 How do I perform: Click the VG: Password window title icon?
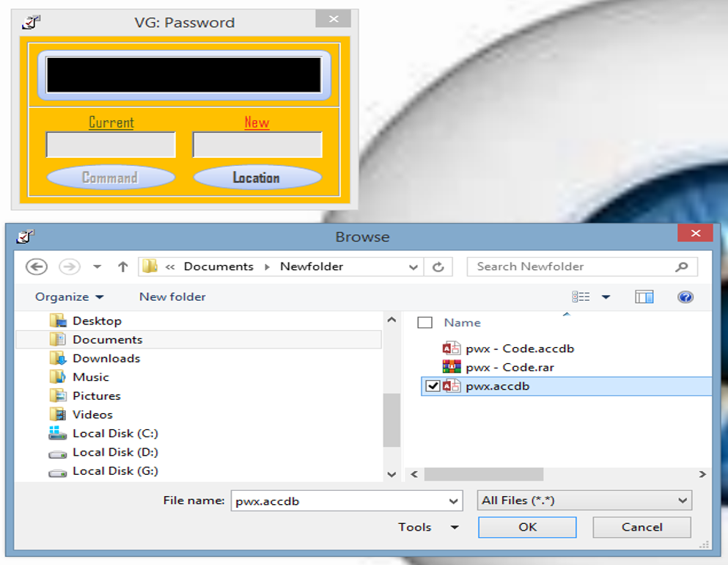point(31,22)
